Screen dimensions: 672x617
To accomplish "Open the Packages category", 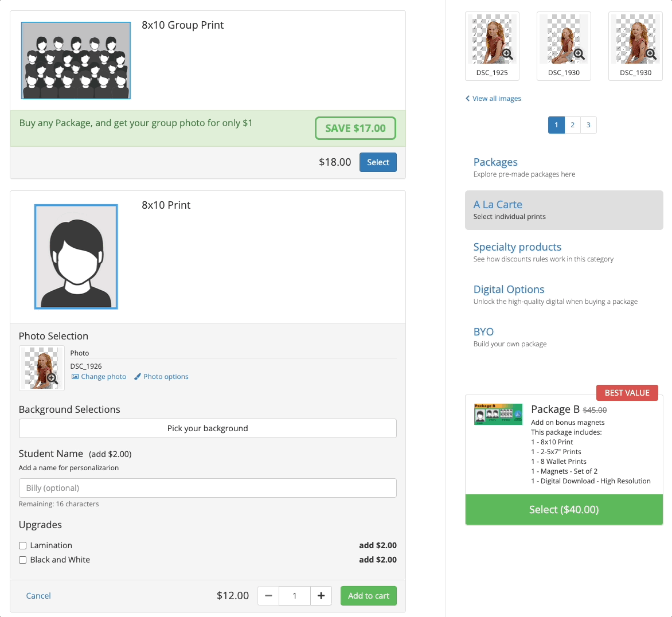I will pyautogui.click(x=495, y=162).
